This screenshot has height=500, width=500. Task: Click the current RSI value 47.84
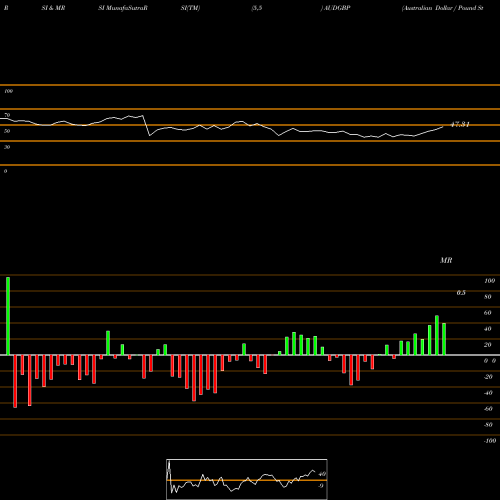[x=460, y=124]
